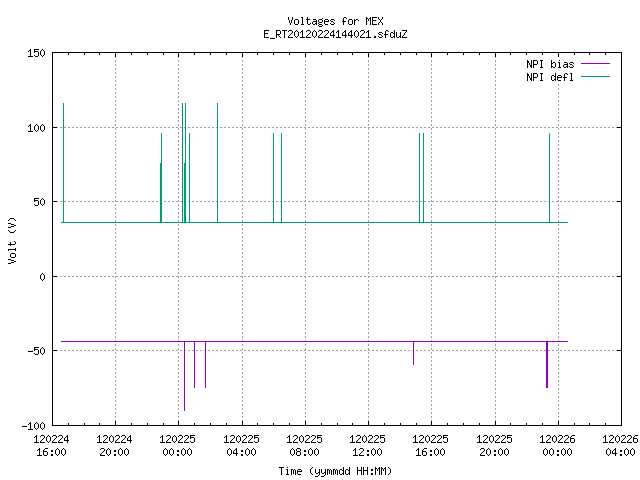
Task: Click the x-axis label 120225 00:00
Action: tap(177, 446)
